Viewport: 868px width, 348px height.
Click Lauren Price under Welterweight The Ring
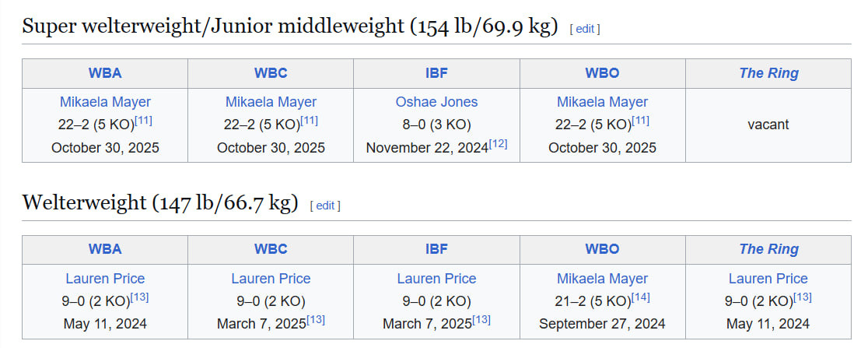click(768, 278)
